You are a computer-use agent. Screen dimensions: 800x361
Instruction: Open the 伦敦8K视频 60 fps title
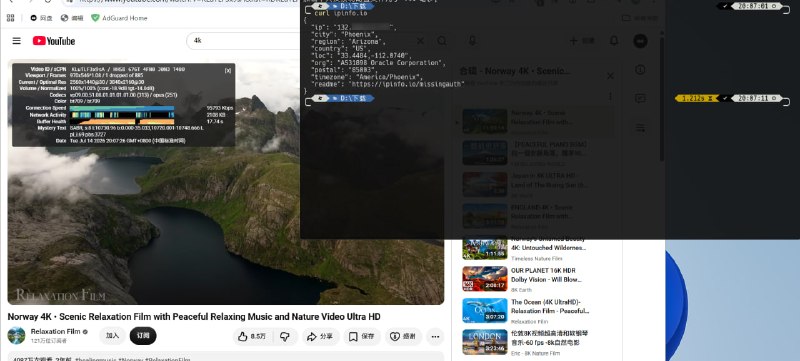(549, 338)
